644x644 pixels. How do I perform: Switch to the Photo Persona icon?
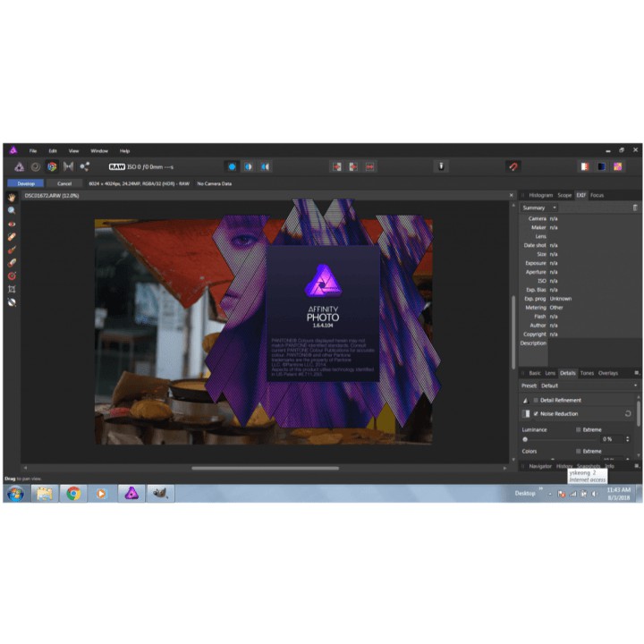[x=19, y=166]
